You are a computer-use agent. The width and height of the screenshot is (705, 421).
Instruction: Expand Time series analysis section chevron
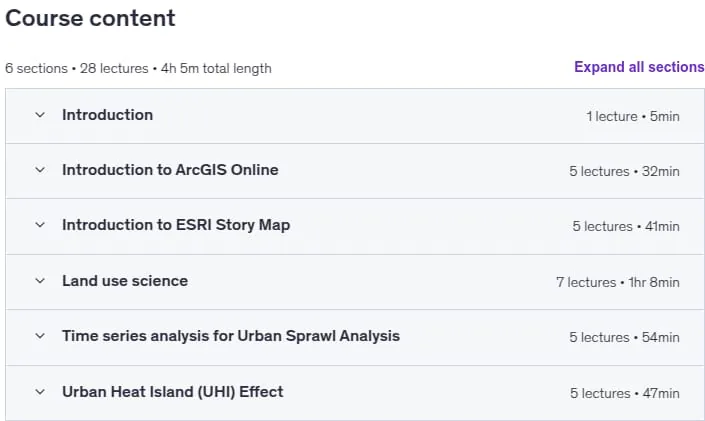pyautogui.click(x=40, y=336)
